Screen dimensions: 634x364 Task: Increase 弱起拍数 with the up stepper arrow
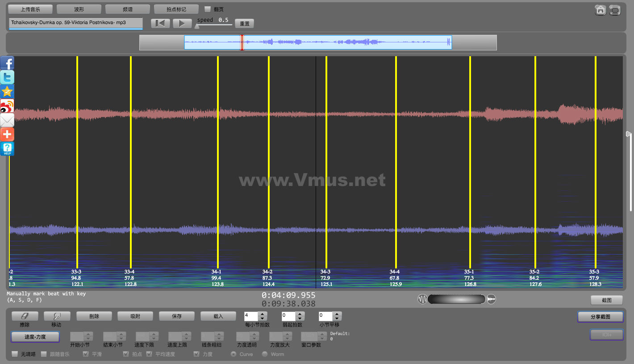click(x=300, y=314)
